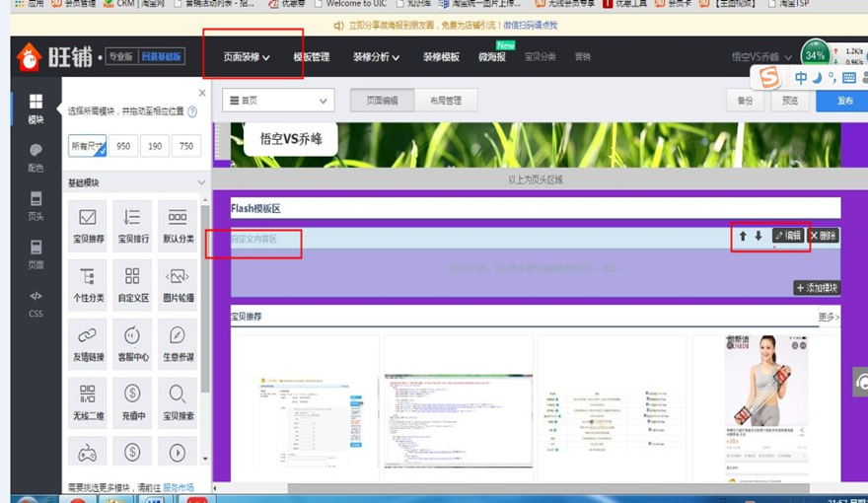868x503 pixels.
Task: Click the Sogou input method S icon
Action: 769,77
